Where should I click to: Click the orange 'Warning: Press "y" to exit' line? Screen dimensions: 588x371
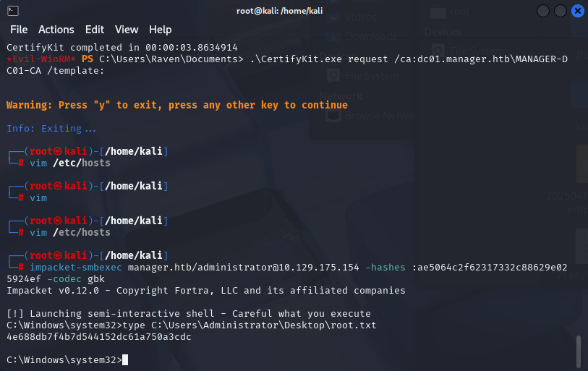[x=177, y=105]
